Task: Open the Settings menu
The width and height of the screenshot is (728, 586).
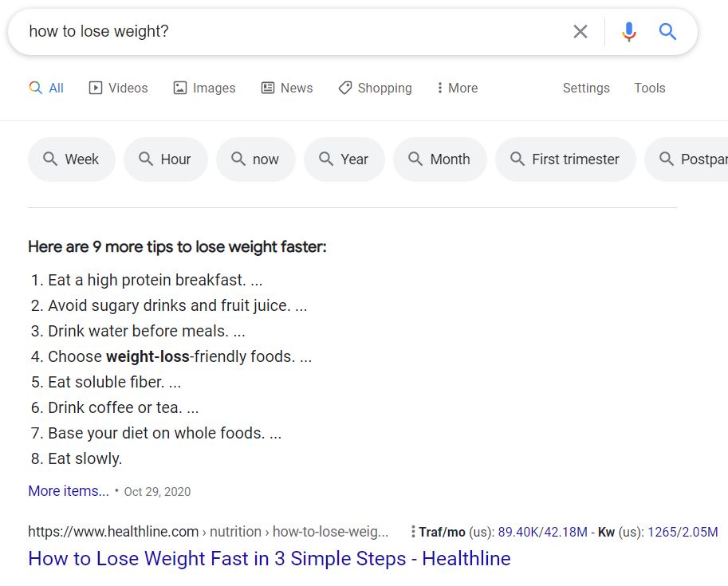Action: pos(586,88)
